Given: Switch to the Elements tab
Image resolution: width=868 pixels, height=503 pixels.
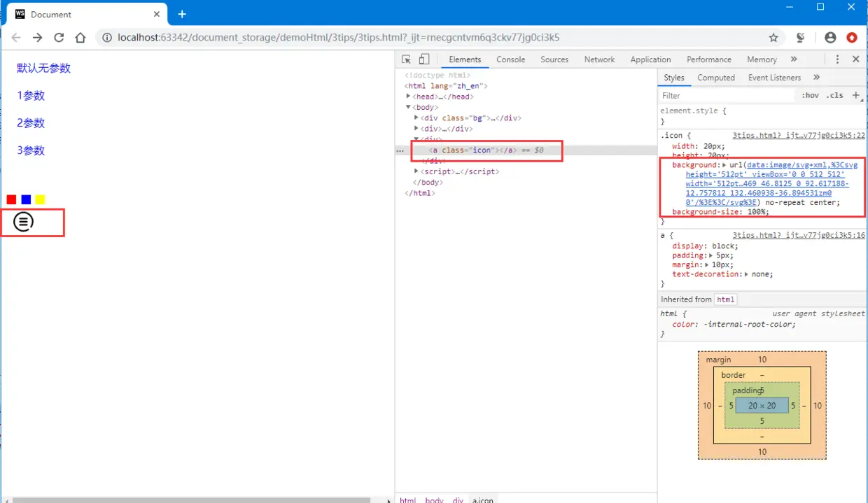Looking at the screenshot, I should [x=465, y=59].
